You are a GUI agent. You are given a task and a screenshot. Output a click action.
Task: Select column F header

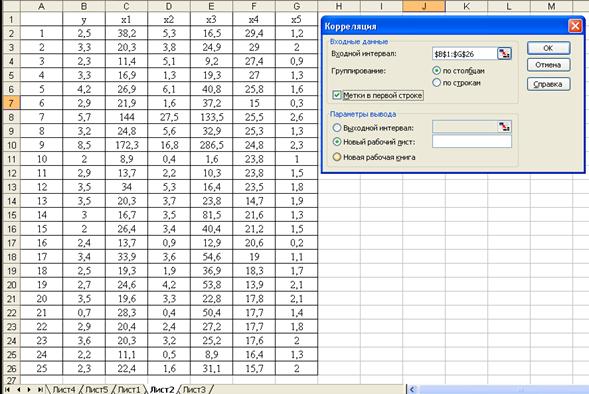pyautogui.click(x=254, y=6)
